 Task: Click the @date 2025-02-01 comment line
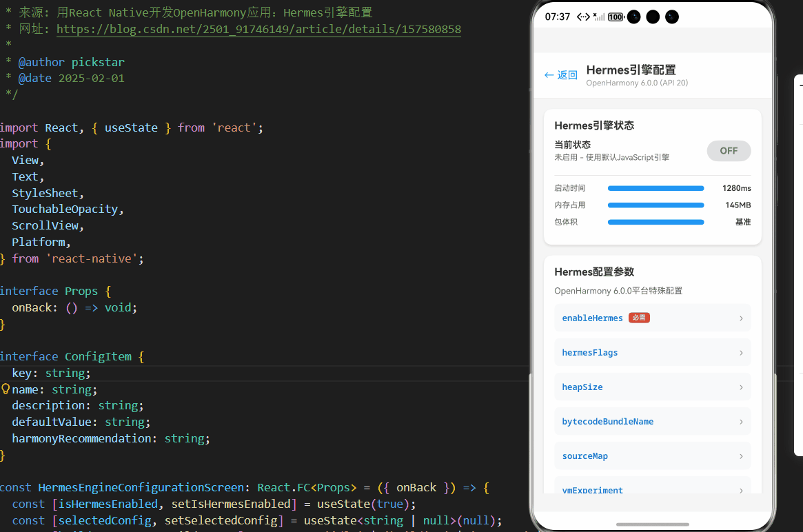coord(65,79)
